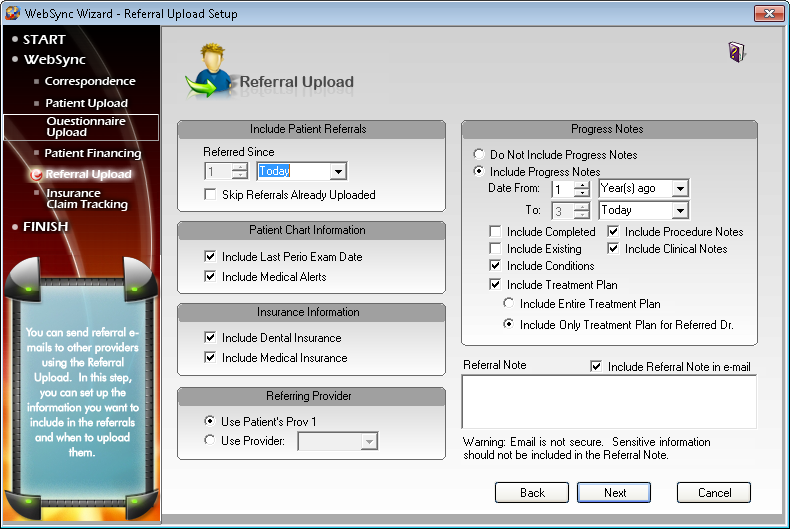Screen dimensions: 790x529
Task: Open the Referred Since Today dropdown
Action: pos(338,172)
